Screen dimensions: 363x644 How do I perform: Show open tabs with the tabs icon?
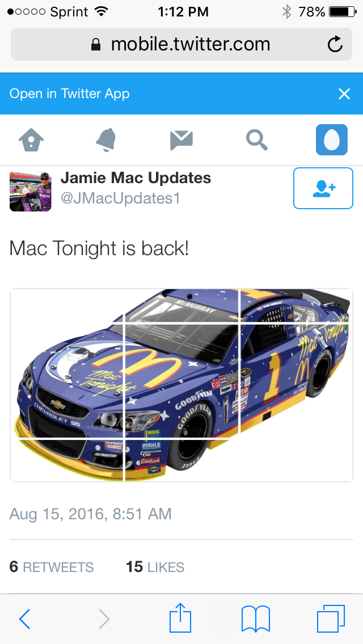[x=331, y=618]
